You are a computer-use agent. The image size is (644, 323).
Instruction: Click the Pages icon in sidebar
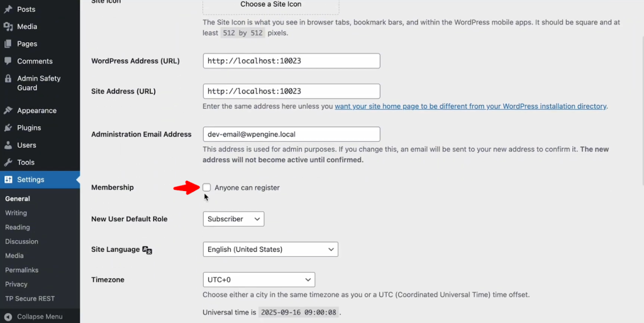click(x=8, y=44)
